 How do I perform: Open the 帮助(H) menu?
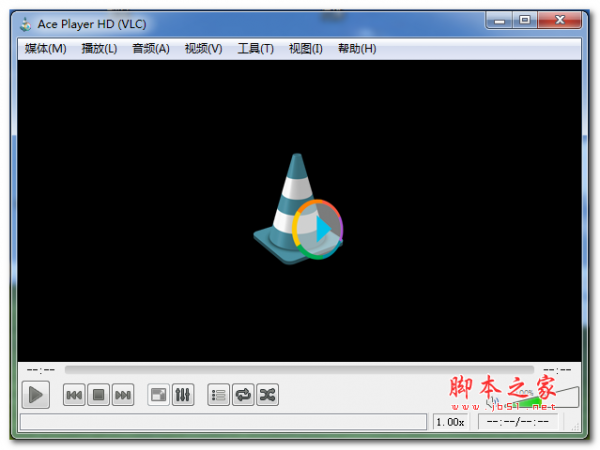coord(357,49)
